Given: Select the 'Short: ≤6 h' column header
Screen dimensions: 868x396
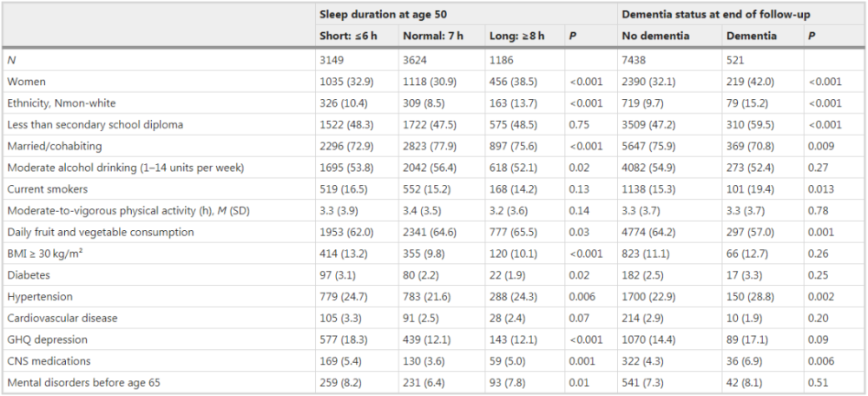Looking at the screenshot, I should pos(348,36).
